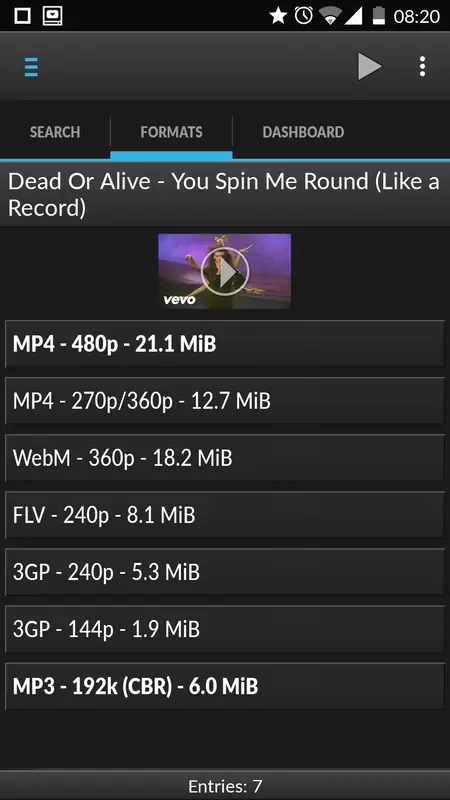Choose MP4 - 270p/360p - 12.7 MiB format
Viewport: 450px width, 800px height.
(x=225, y=401)
